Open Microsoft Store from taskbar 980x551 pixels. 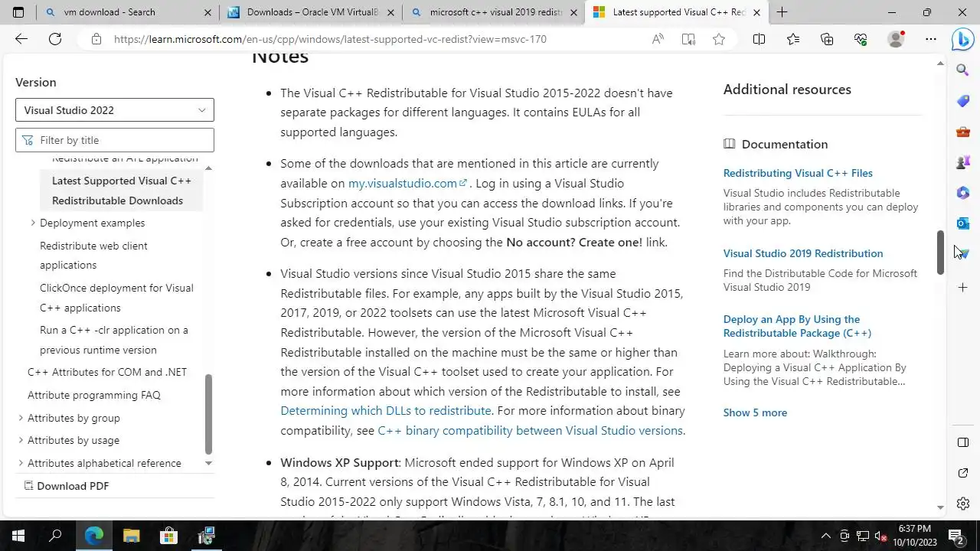168,536
